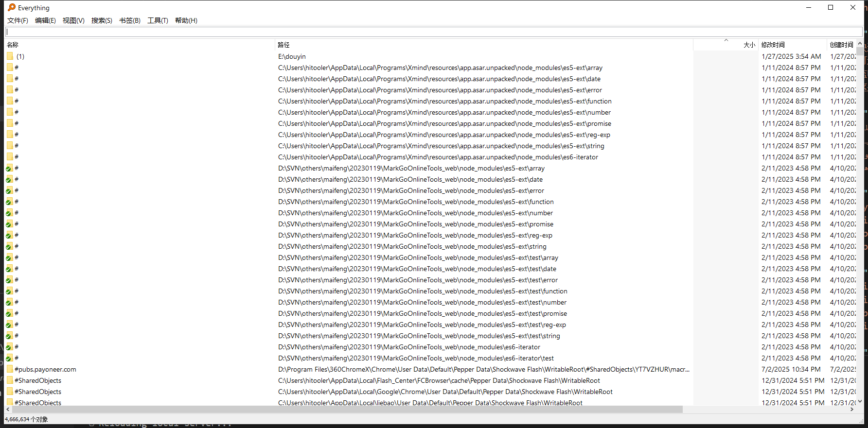Open the 编辑(E) menu
The height and width of the screenshot is (428, 868).
45,20
